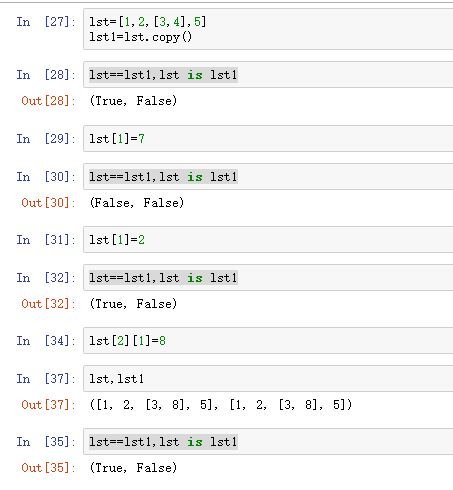Click the Out[30] prompt label
Viewport: 453px width, 490px height.
tap(48, 203)
